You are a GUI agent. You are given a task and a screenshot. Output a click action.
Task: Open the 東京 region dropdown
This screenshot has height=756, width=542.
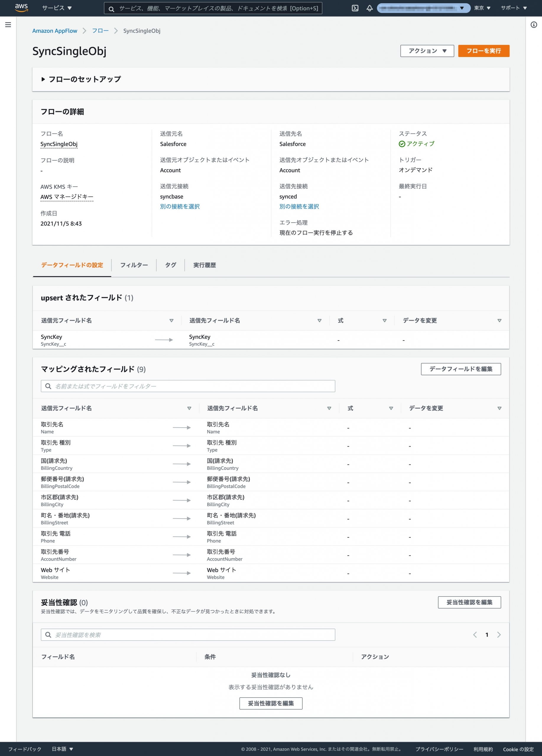(x=482, y=8)
